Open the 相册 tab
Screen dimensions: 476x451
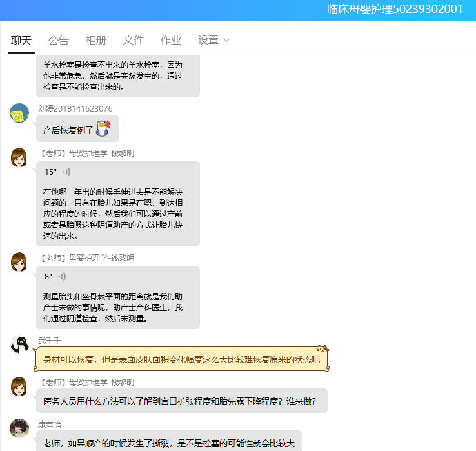[x=96, y=40]
